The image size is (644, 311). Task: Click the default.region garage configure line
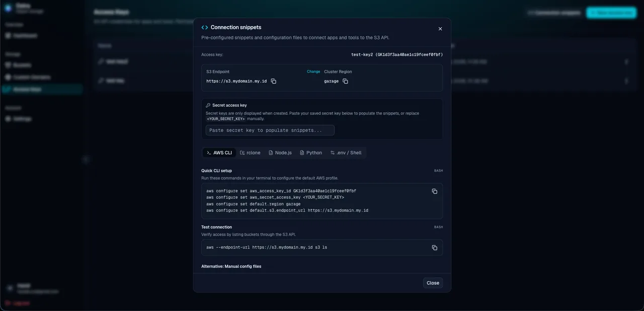254,204
